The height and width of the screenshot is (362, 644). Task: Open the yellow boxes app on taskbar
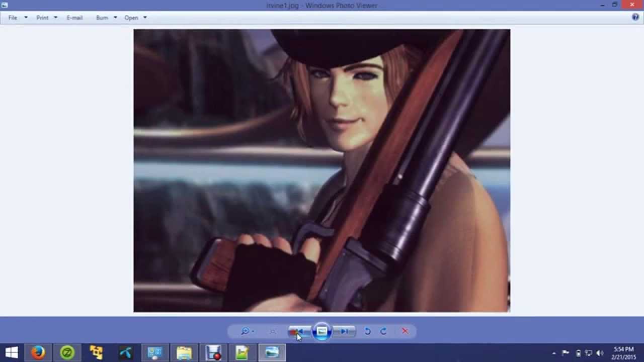point(96,352)
